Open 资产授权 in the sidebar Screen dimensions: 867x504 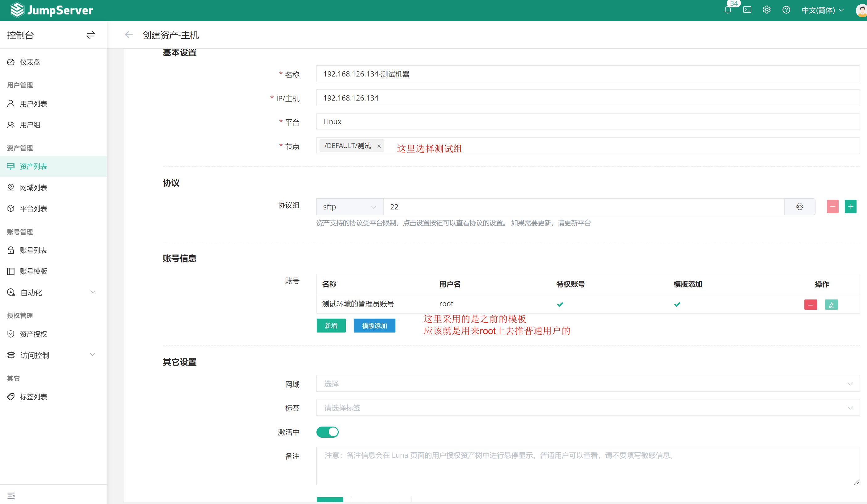coord(33,334)
